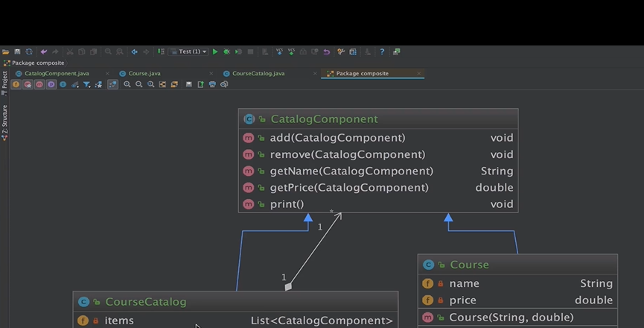644x328 pixels.
Task: Select the remove(CatalogComponent) method row
Action: pyautogui.click(x=378, y=154)
